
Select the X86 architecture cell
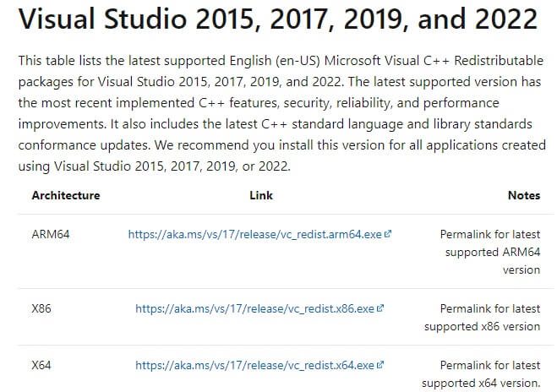click(41, 308)
